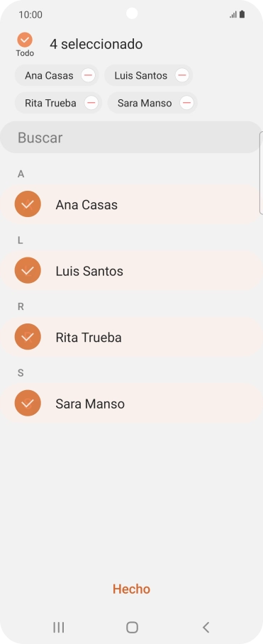Uncheck Luis Santos contact checkbox
The height and width of the screenshot is (644, 263).
click(28, 271)
